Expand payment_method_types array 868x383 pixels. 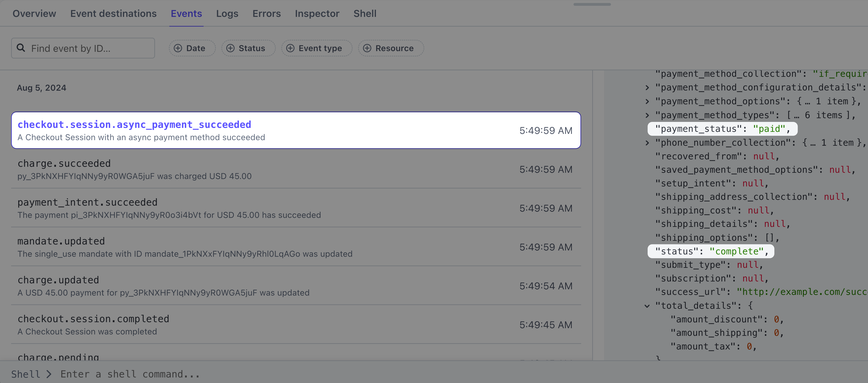(x=647, y=115)
